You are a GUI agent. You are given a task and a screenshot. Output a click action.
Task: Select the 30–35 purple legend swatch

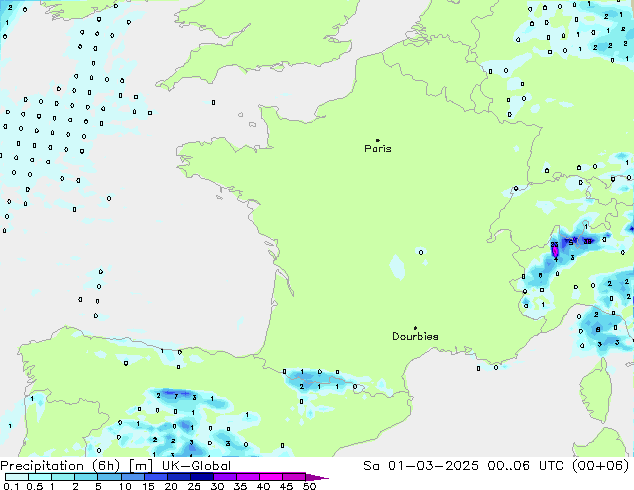click(225, 477)
